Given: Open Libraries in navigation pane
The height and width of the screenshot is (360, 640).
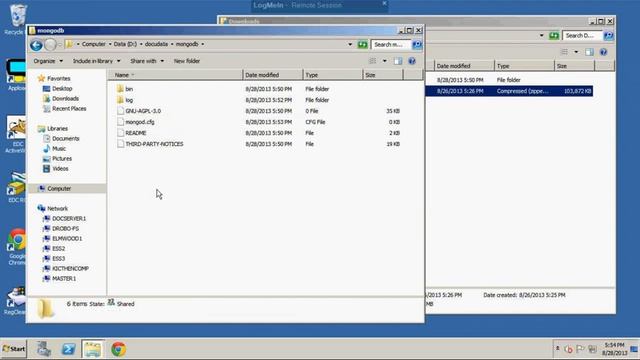Looking at the screenshot, I should (x=57, y=129).
